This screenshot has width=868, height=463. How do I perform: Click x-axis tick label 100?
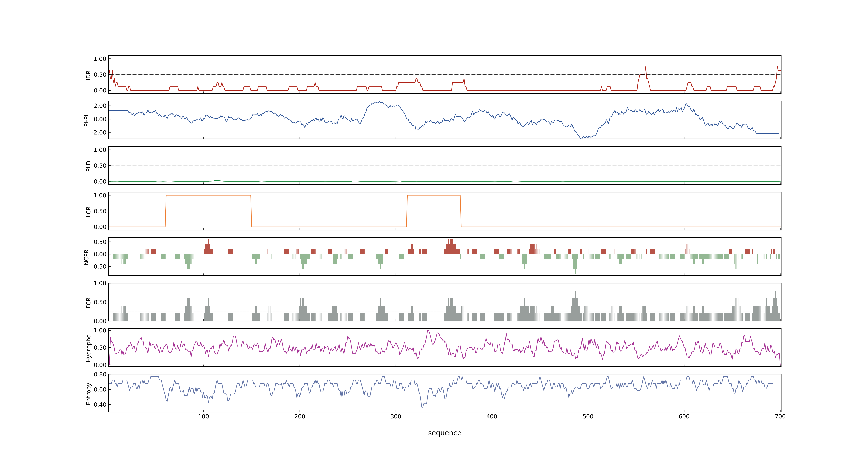click(203, 416)
